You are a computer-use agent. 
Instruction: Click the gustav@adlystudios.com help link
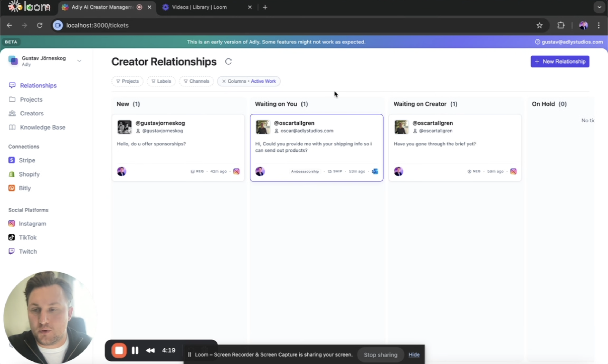click(x=569, y=42)
